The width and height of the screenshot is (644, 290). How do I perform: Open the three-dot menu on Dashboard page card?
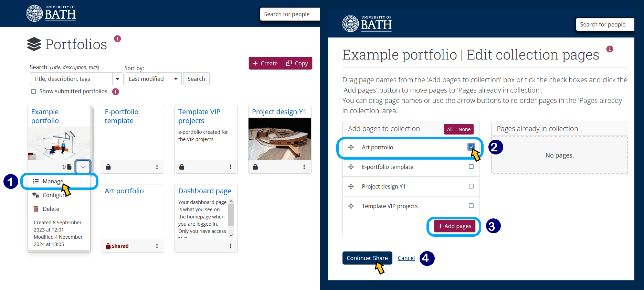pyautogui.click(x=230, y=246)
